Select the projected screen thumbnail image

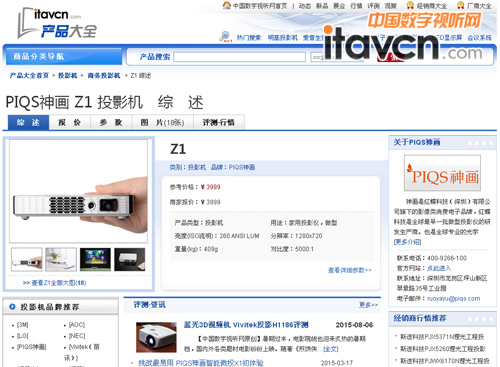click(95, 259)
